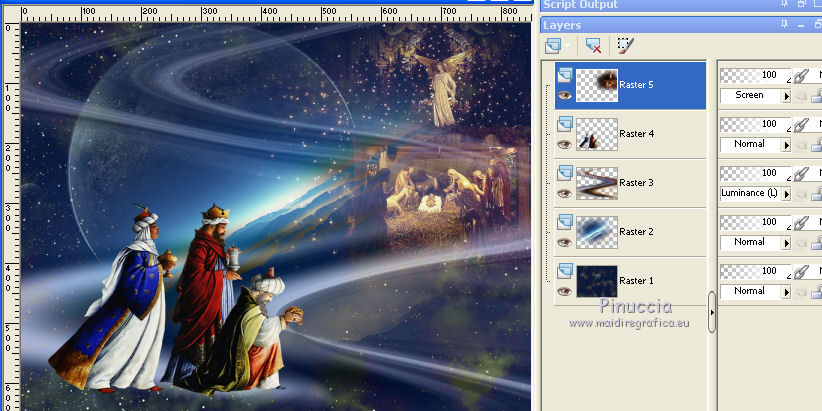This screenshot has width=822, height=411.
Task: Toggle lock transparency on Raster 2
Action: pyautogui.click(x=817, y=243)
